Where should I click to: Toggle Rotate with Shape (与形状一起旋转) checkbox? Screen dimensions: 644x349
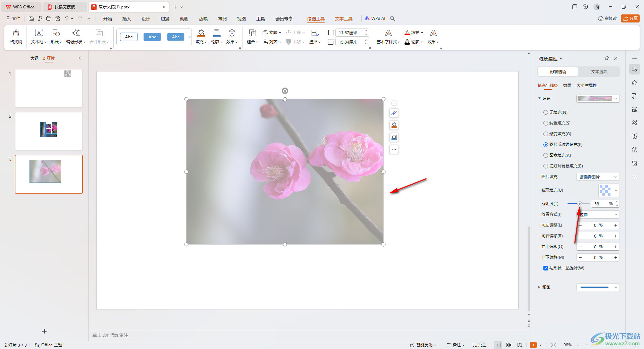pos(546,268)
